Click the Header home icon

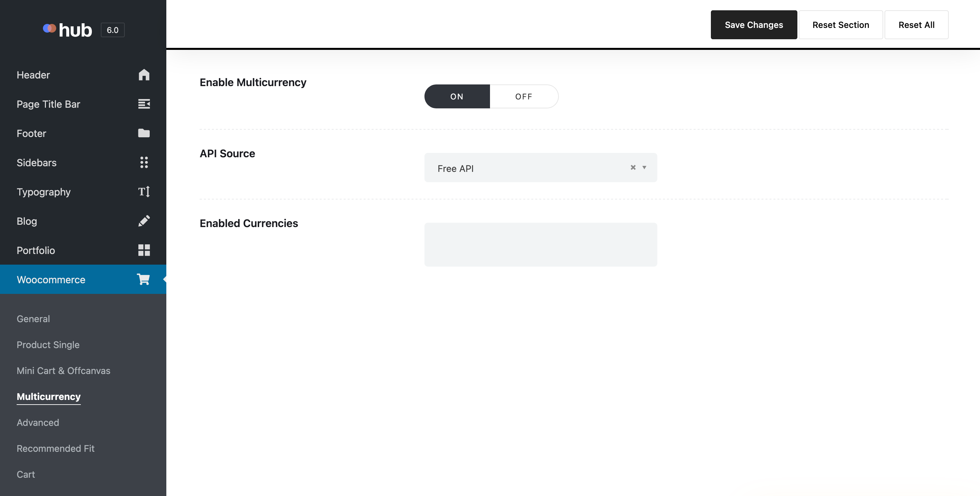(144, 74)
